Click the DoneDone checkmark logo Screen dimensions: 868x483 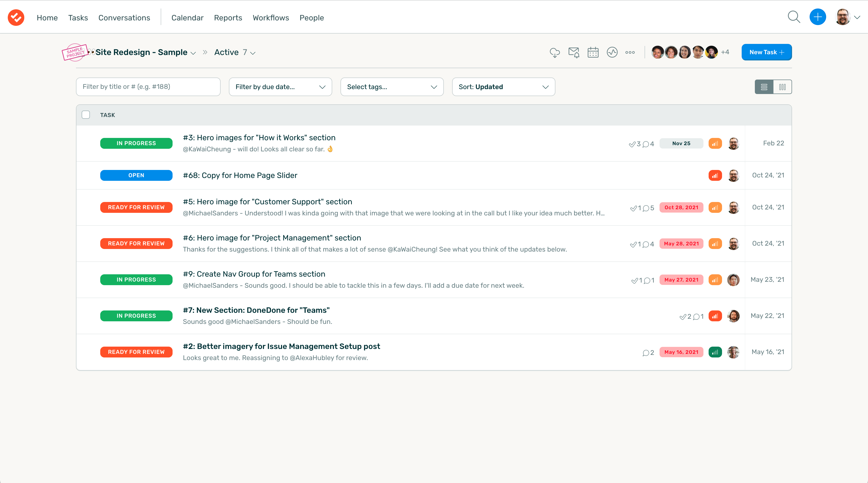[x=16, y=17]
